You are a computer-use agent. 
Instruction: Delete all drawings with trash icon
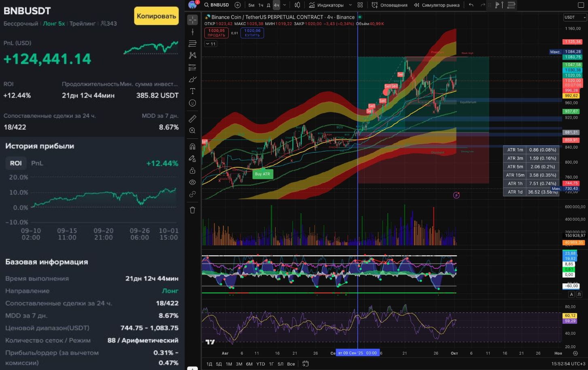[193, 210]
